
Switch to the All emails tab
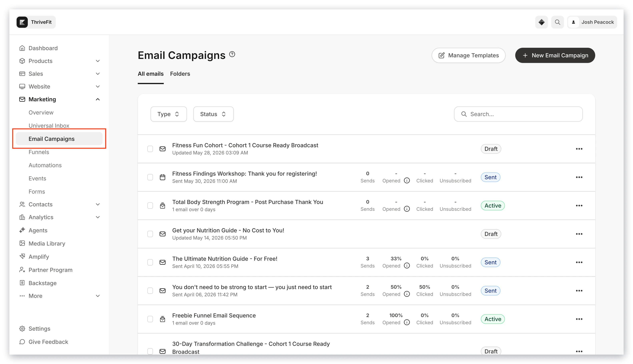click(x=151, y=74)
